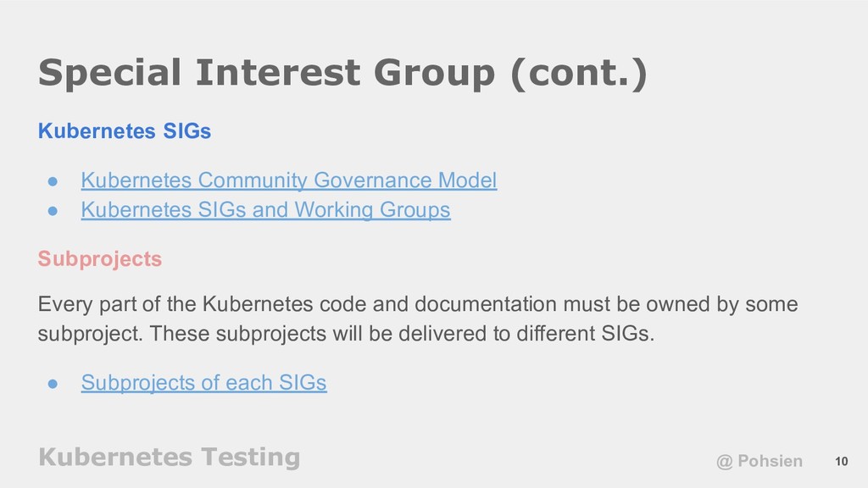868x488 pixels.
Task: Click the bullet beside Community Governance Model
Action: pyautogui.click(x=53, y=181)
